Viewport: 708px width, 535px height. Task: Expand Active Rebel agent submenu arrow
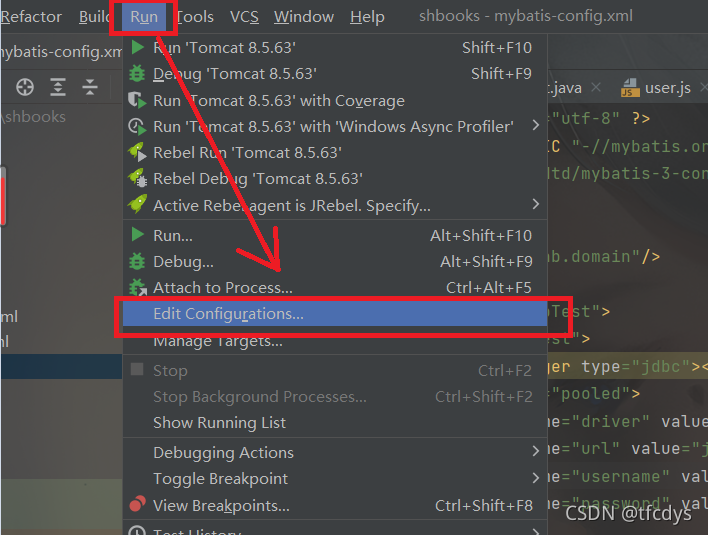click(x=536, y=204)
